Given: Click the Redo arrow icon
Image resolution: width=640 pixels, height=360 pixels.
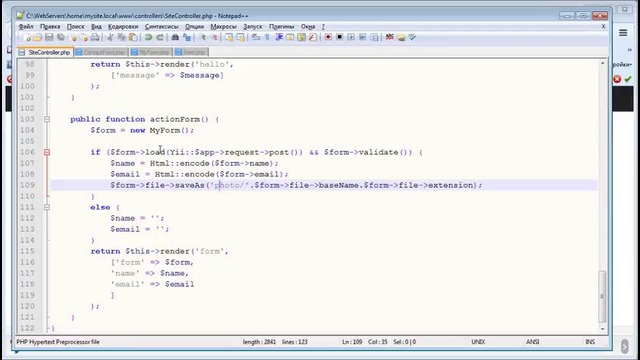Looking at the screenshot, I should [x=160, y=38].
